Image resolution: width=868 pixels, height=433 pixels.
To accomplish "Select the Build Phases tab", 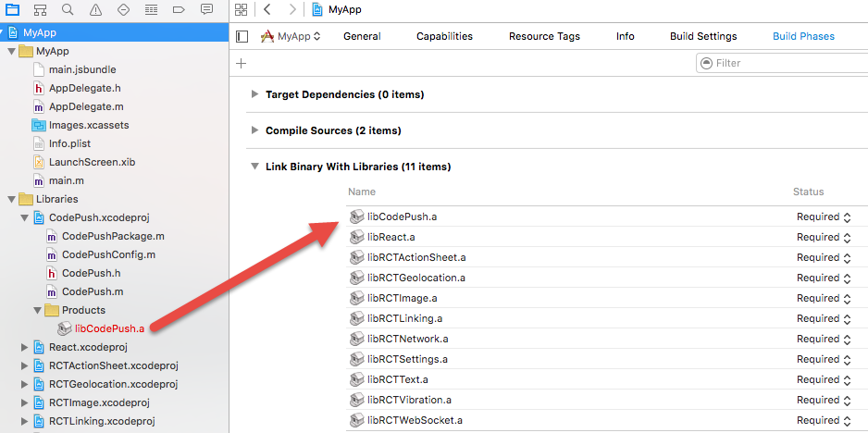I will pyautogui.click(x=803, y=36).
